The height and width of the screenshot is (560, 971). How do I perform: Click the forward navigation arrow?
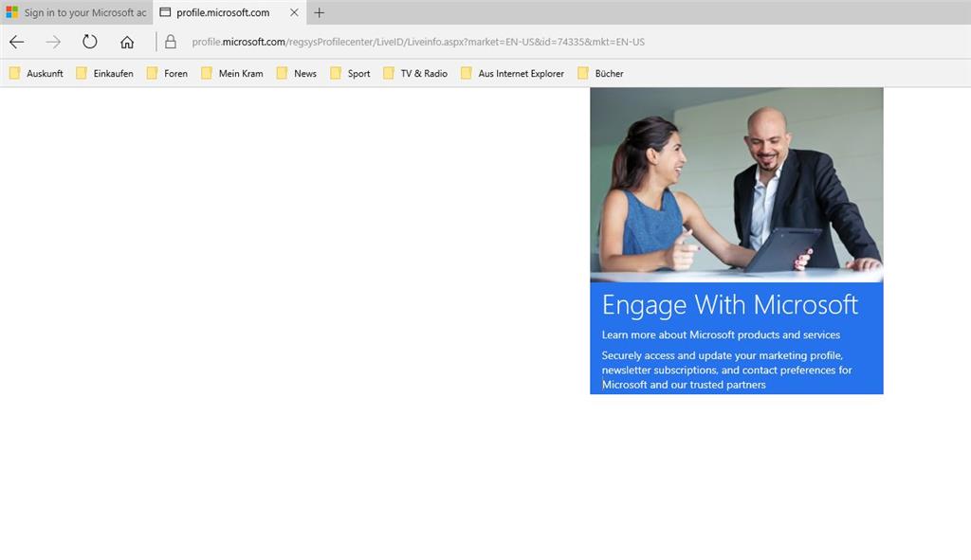[x=53, y=42]
